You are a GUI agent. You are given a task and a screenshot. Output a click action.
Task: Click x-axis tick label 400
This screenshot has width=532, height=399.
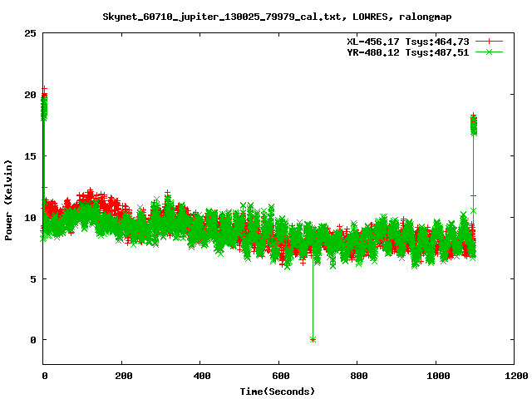pyautogui.click(x=202, y=376)
